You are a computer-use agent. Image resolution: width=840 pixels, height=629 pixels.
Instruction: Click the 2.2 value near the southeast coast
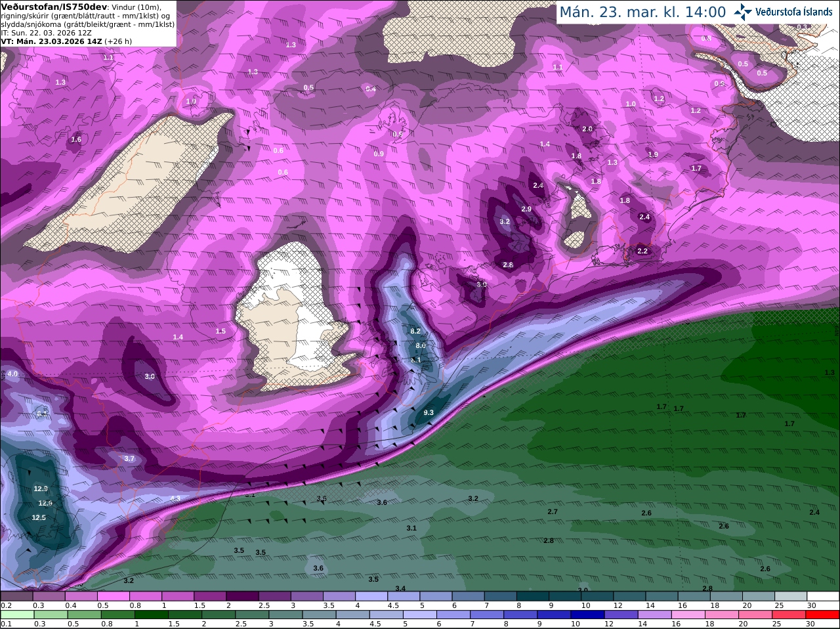(642, 251)
